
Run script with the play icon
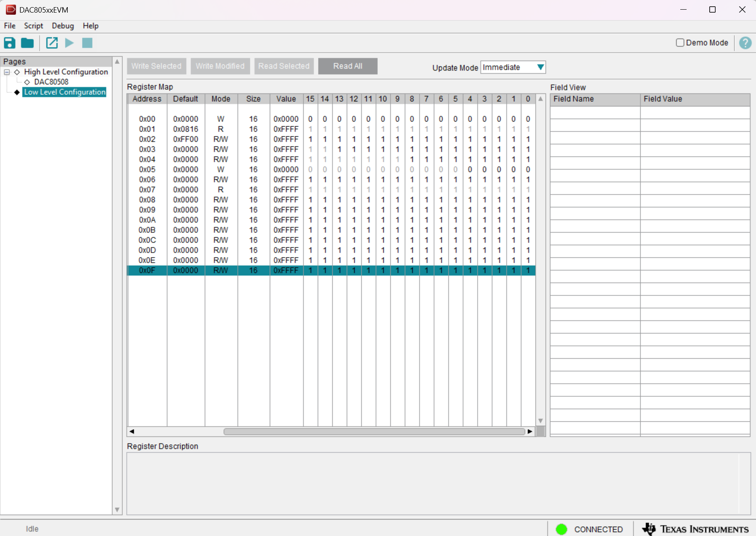click(69, 43)
